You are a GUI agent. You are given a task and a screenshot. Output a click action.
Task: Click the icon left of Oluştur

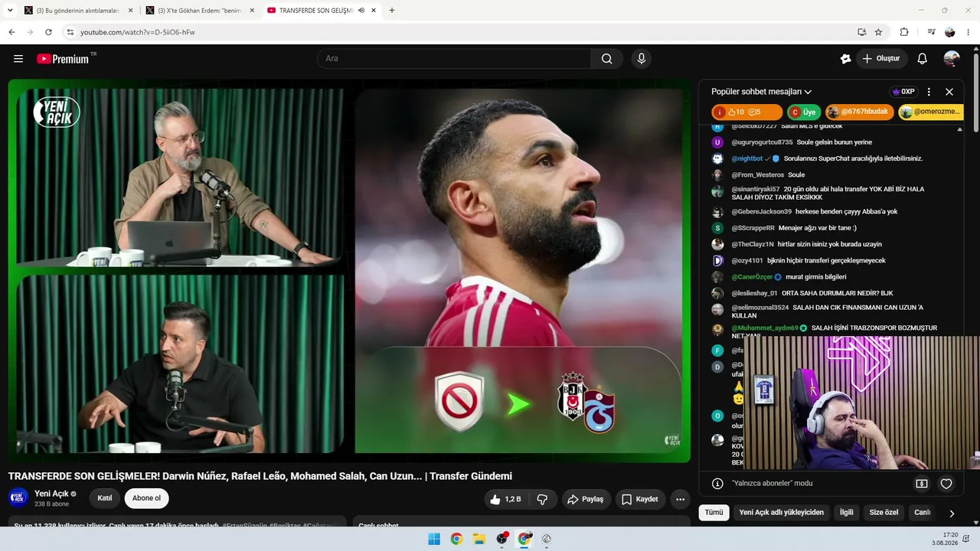pos(845,59)
